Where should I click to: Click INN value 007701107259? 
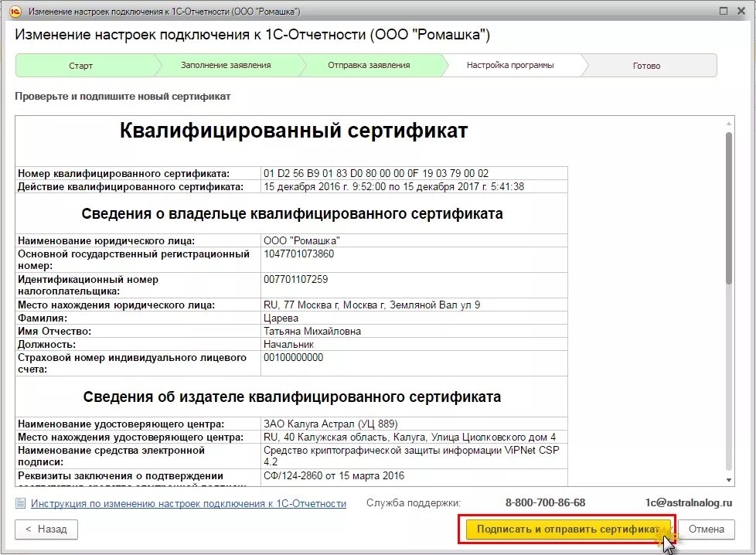[x=414, y=285]
